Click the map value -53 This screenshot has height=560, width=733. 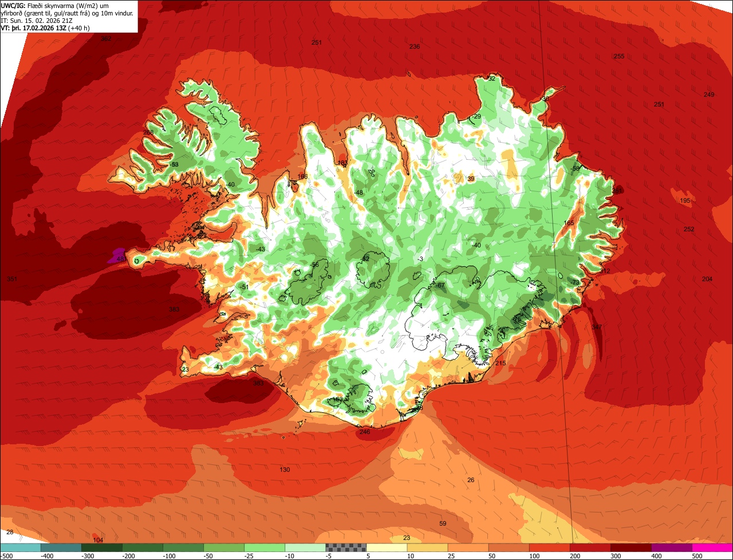tap(174, 164)
